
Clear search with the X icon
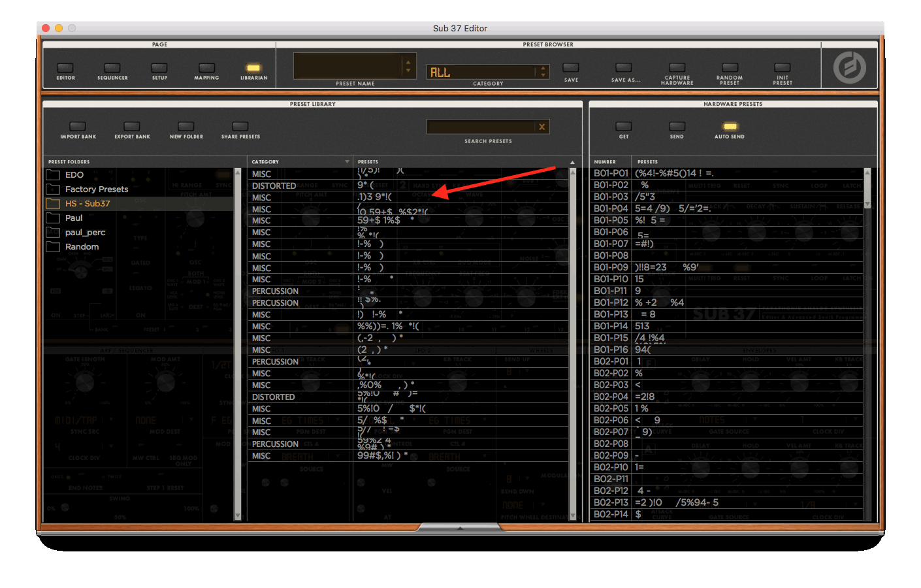click(x=542, y=127)
